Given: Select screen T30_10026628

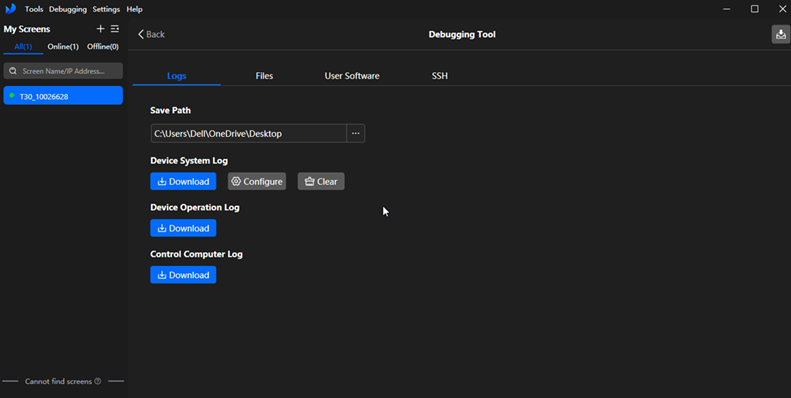Looking at the screenshot, I should click(63, 96).
